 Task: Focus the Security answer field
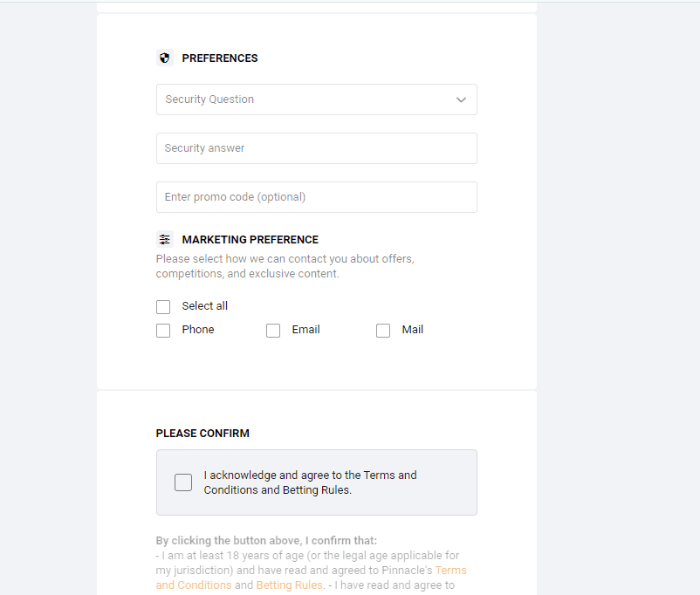pos(316,148)
